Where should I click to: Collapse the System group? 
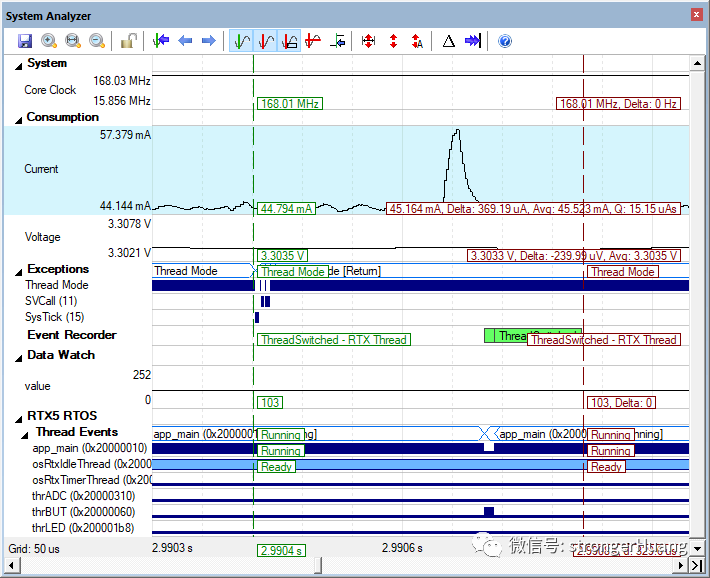click(19, 67)
